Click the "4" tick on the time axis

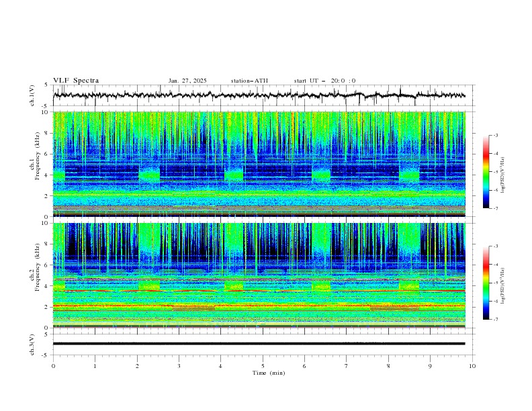coord(220,366)
